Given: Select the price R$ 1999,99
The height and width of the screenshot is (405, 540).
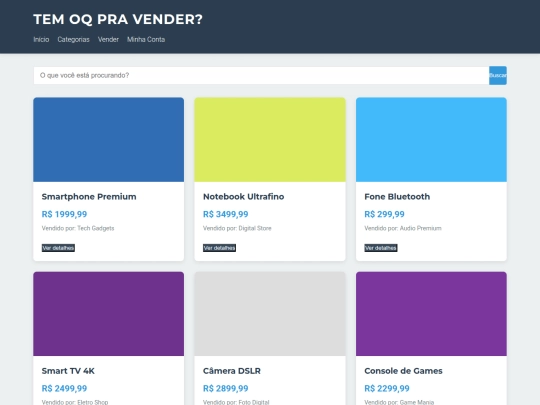Looking at the screenshot, I should 64,214.
